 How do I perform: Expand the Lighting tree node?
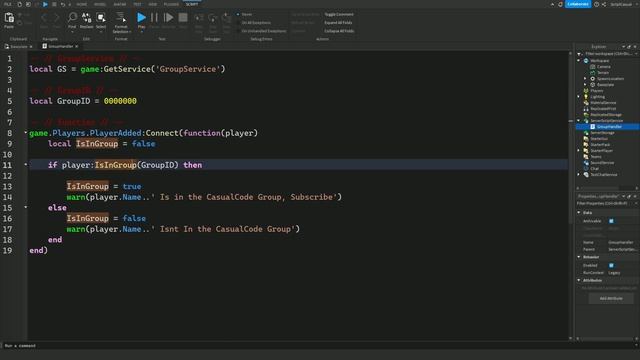[579, 97]
